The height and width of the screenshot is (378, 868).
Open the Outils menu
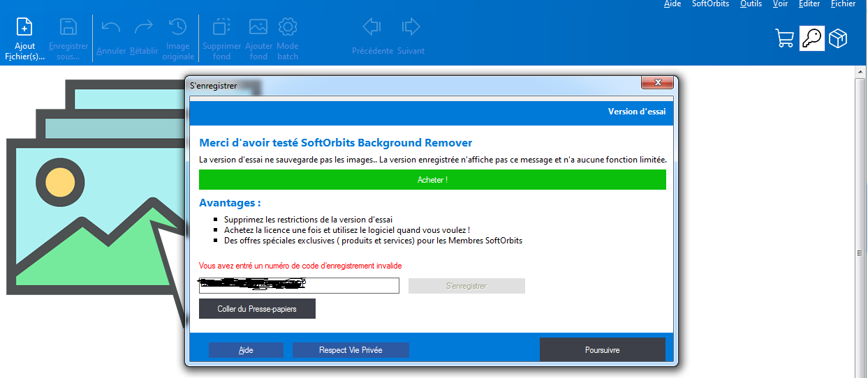tap(751, 4)
